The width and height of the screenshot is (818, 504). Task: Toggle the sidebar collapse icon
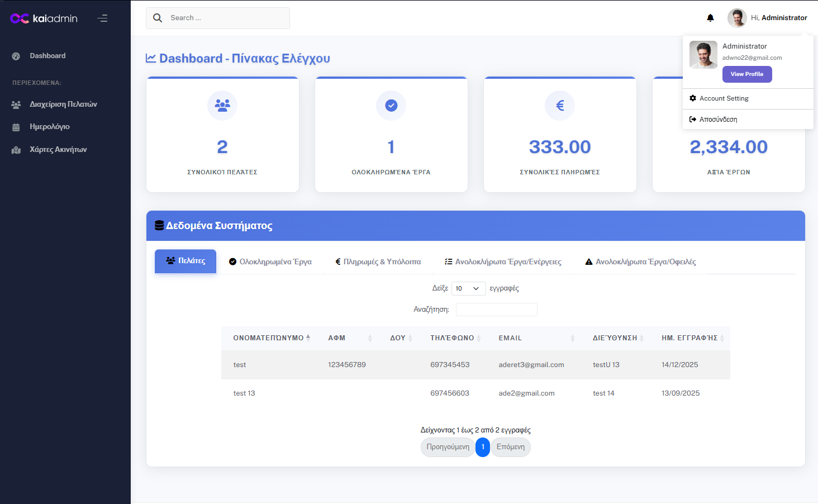[102, 18]
